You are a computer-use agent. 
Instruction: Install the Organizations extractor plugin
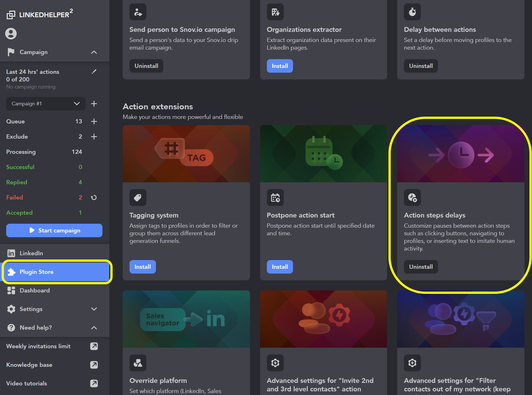(x=280, y=66)
